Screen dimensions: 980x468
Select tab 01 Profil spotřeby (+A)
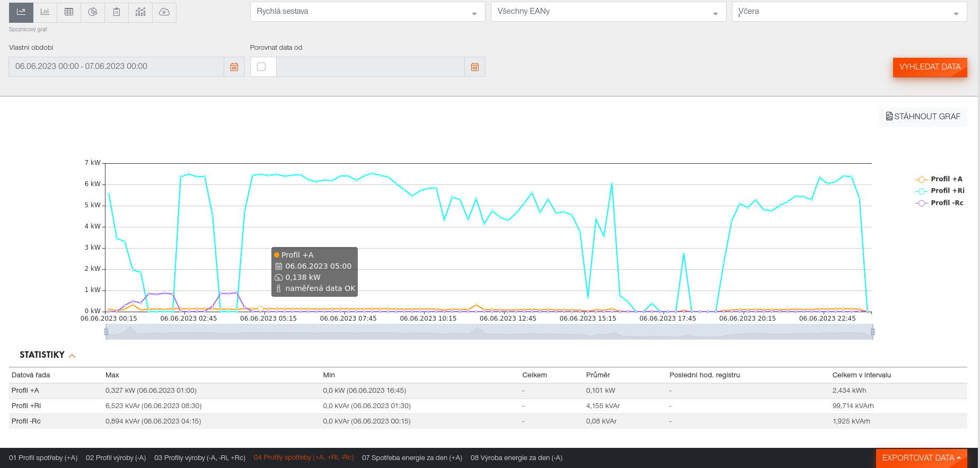click(x=43, y=458)
